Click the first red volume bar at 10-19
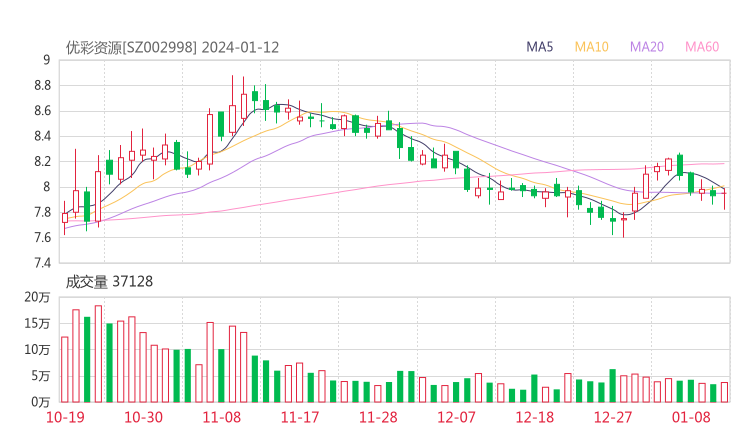 [x=65, y=370]
